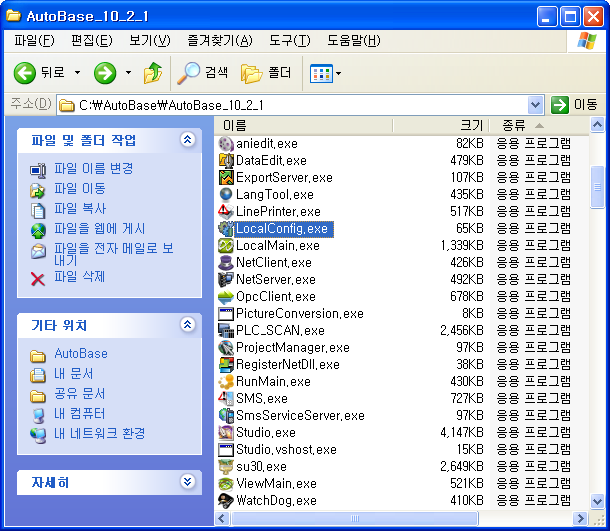This screenshot has width=610, height=531.
Task: Open 내 컴퓨터 location link
Action: tap(80, 414)
